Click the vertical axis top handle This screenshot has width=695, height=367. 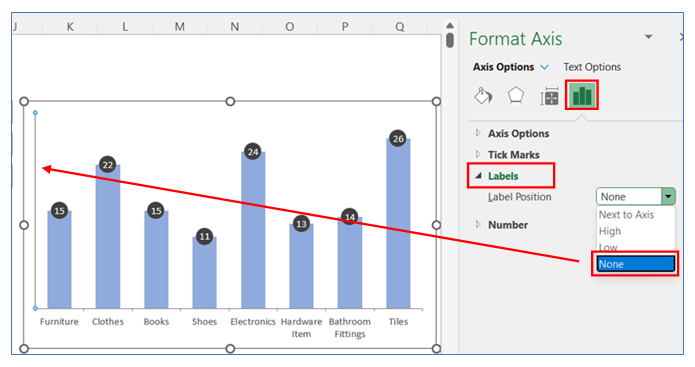pyautogui.click(x=35, y=113)
